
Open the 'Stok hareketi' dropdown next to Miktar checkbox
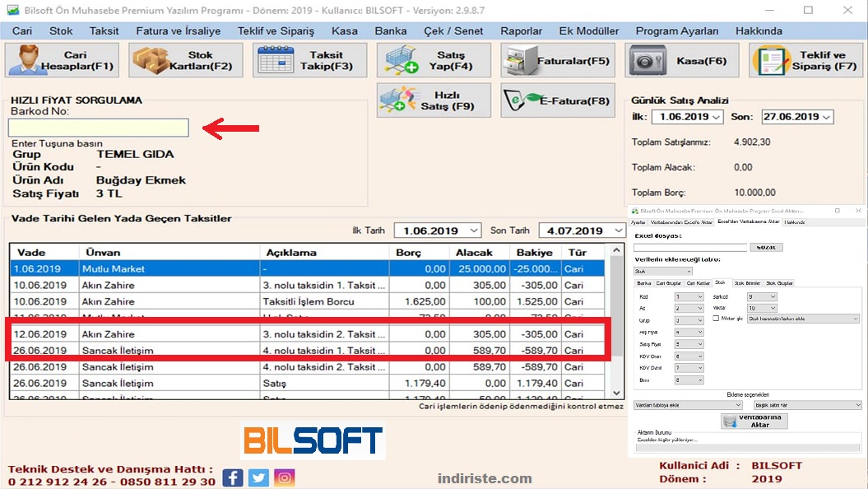pyautogui.click(x=803, y=319)
